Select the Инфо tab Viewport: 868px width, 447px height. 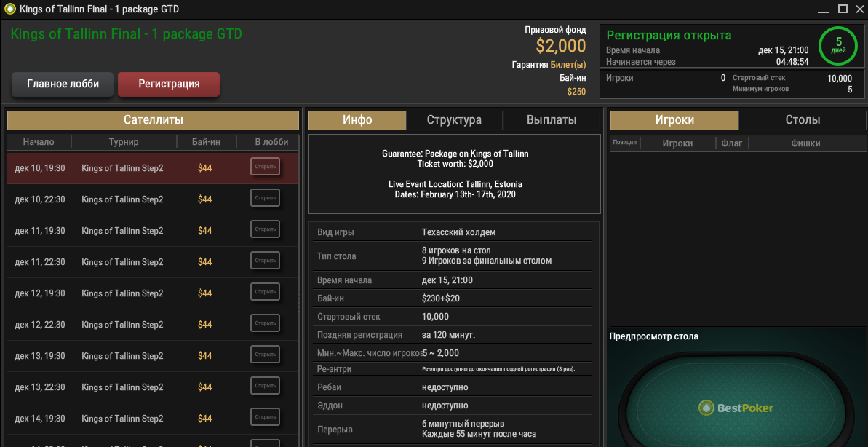point(357,120)
